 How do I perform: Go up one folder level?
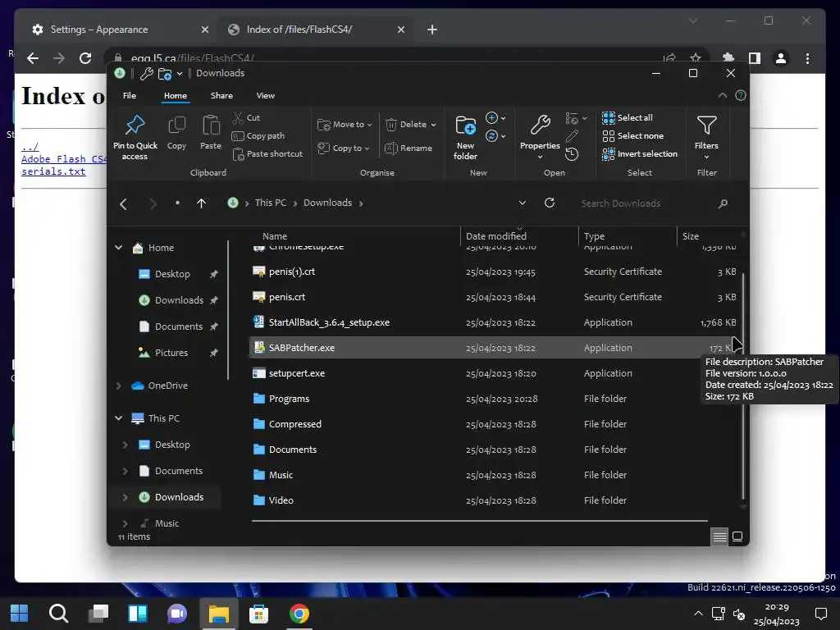point(201,203)
